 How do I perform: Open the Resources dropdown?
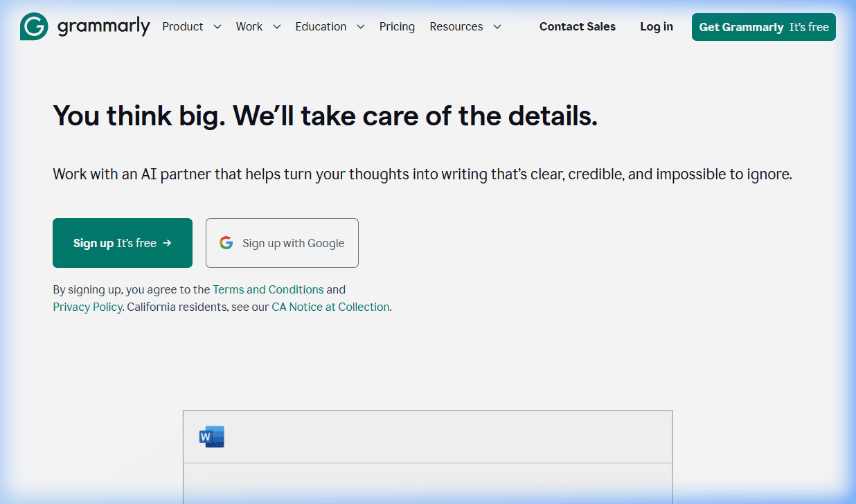(x=456, y=26)
